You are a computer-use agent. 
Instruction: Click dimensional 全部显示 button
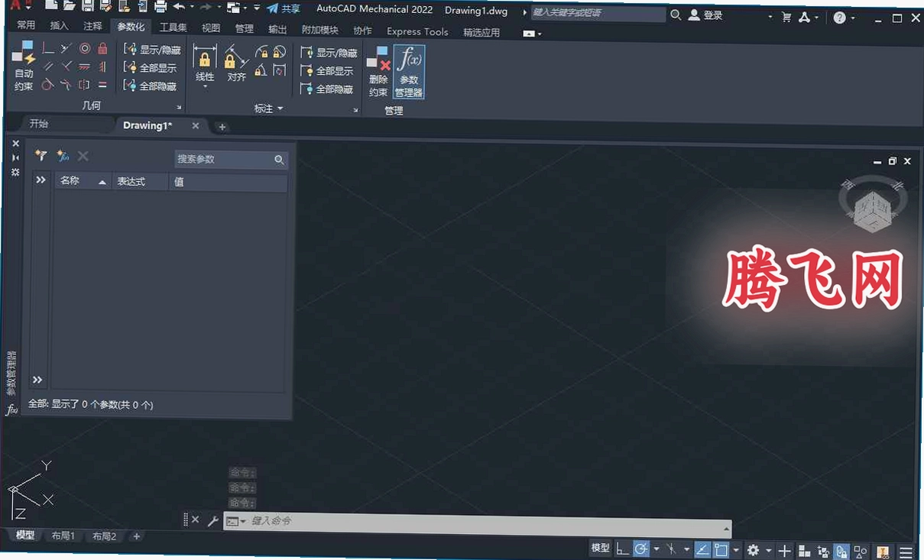point(328,71)
